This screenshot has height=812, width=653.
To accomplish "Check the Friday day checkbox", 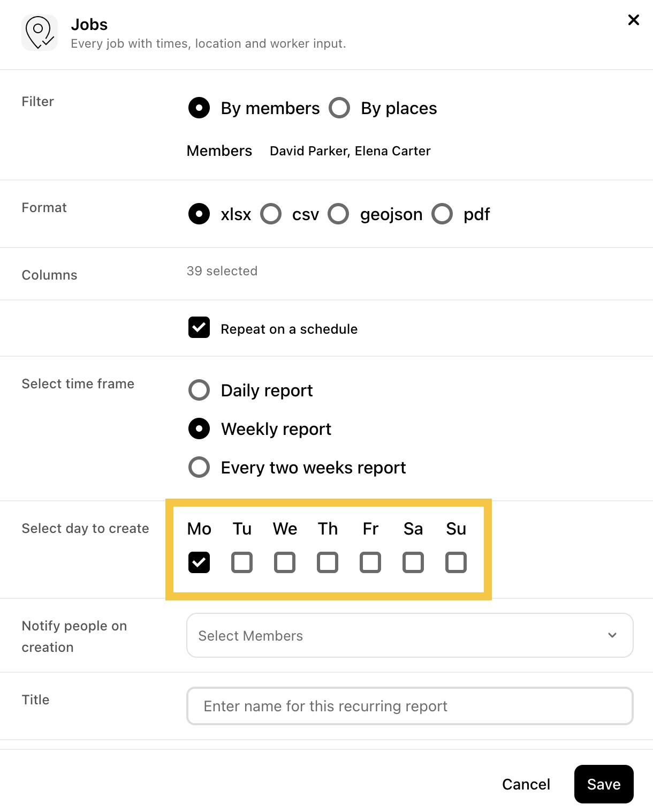I will pos(370,562).
